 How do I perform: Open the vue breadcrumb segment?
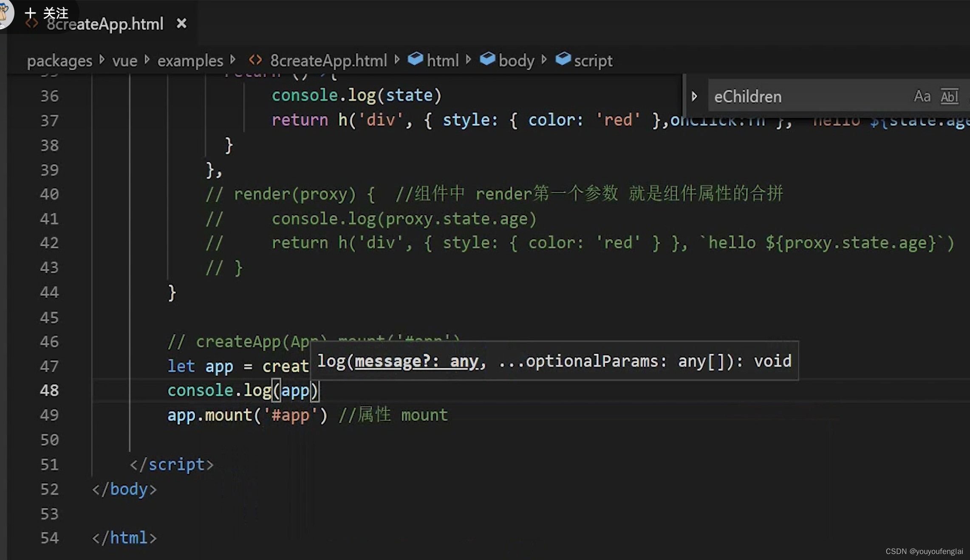coord(124,61)
